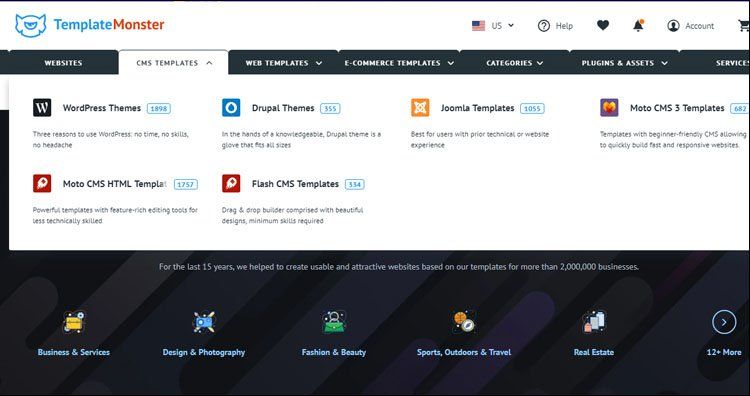Click the circled right arrow for more categories
This screenshot has height=396, width=750.
tap(724, 322)
